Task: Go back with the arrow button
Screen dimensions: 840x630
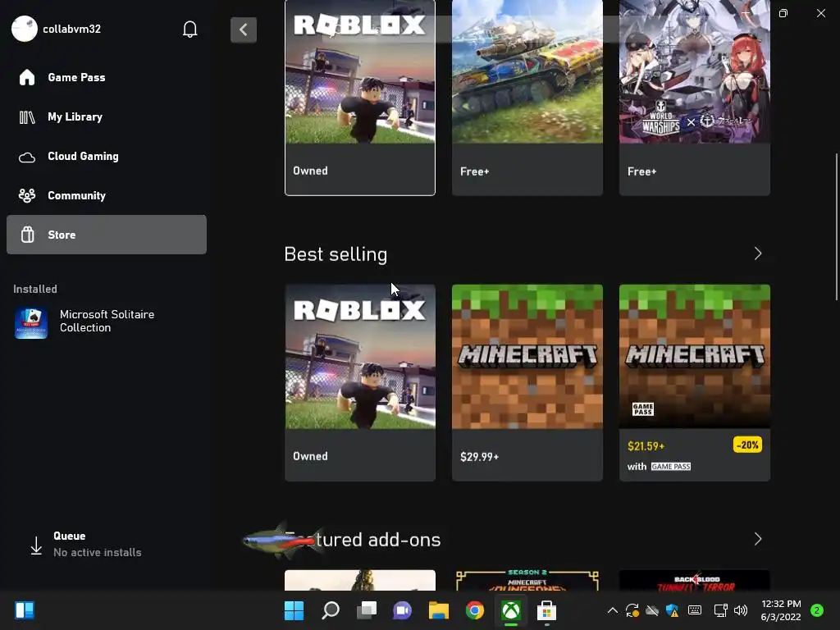Action: coord(244,30)
